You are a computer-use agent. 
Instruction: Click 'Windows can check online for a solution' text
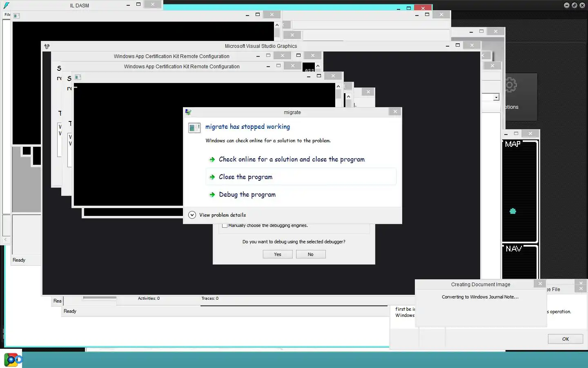[x=268, y=141]
